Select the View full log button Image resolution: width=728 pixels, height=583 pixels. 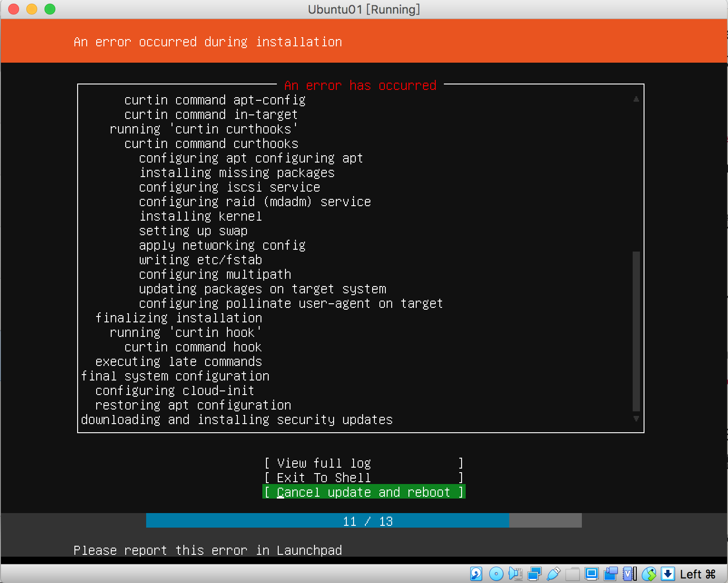click(x=364, y=463)
